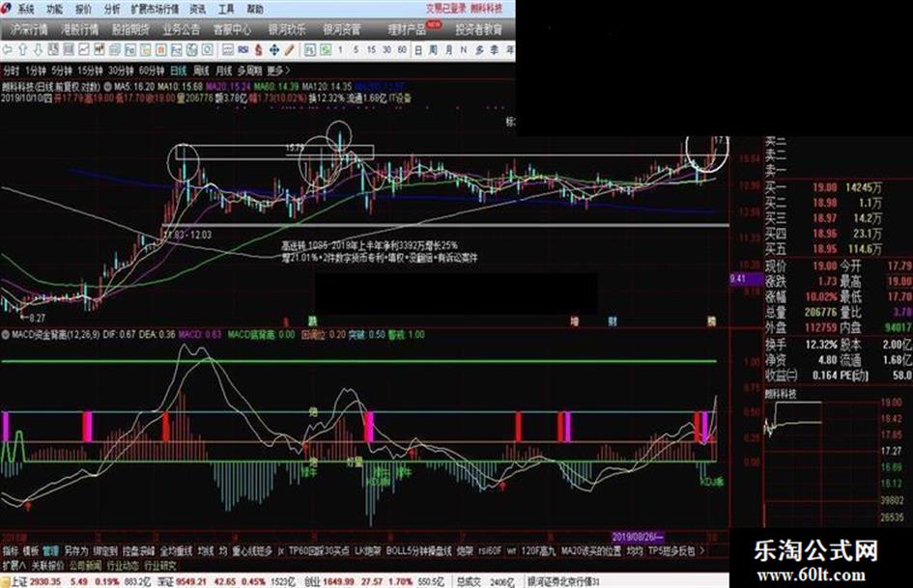The image size is (913, 588).
Task: Click the back arrow toolbar icon
Action: pyautogui.click(x=8, y=50)
